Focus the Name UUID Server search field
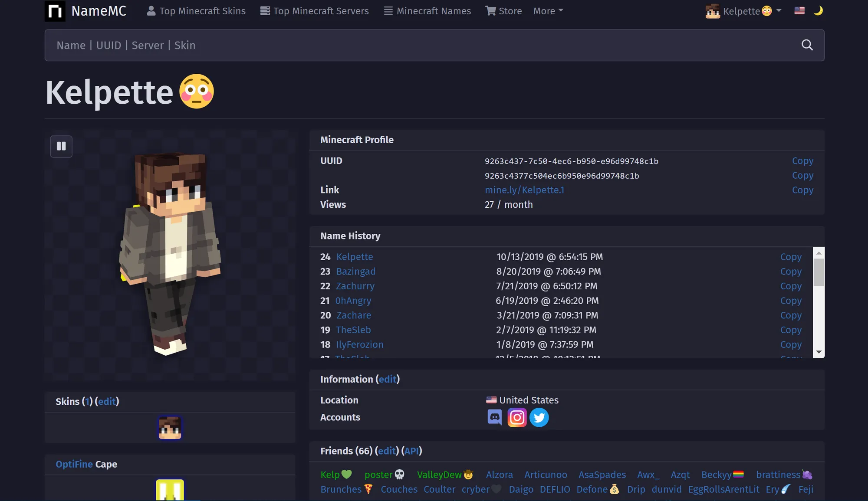Viewport: 868px width, 501px height. tap(391, 45)
